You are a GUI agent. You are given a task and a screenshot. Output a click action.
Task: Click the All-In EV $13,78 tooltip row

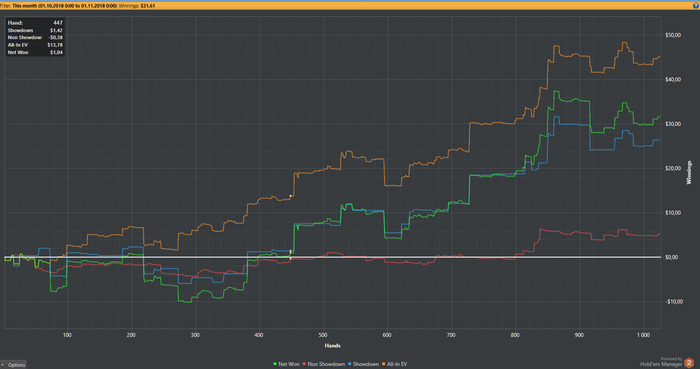[35, 45]
